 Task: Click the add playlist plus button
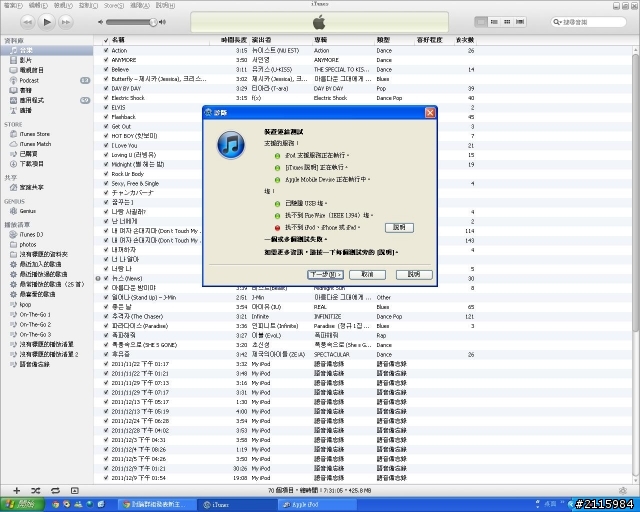17,490
